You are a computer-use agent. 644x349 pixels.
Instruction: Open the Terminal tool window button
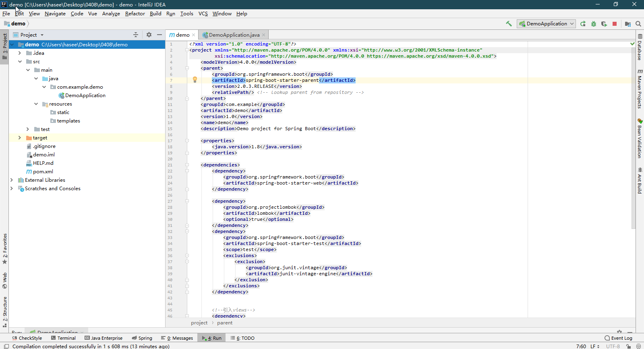coord(63,338)
